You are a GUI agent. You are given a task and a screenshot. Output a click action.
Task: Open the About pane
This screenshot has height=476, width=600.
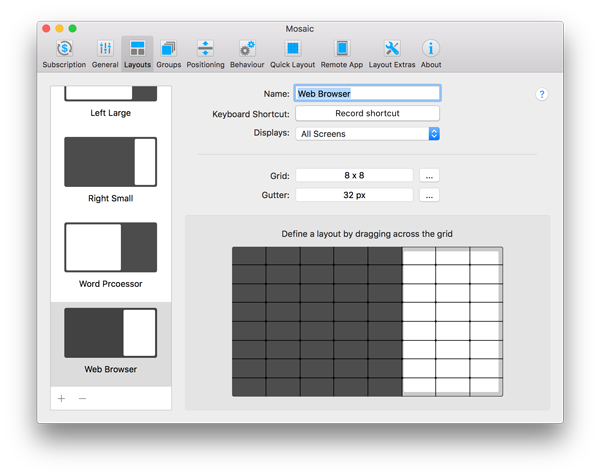(431, 53)
